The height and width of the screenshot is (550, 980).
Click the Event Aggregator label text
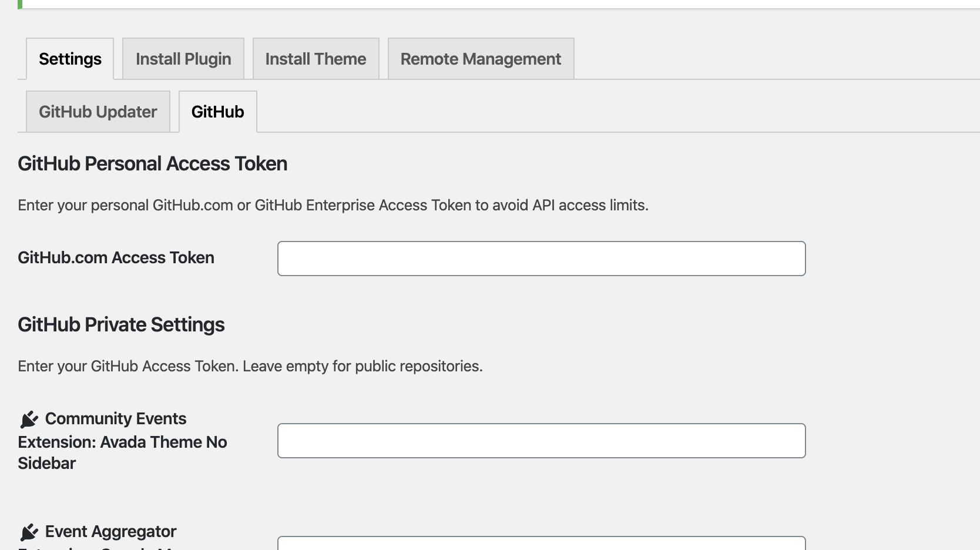pyautogui.click(x=110, y=532)
